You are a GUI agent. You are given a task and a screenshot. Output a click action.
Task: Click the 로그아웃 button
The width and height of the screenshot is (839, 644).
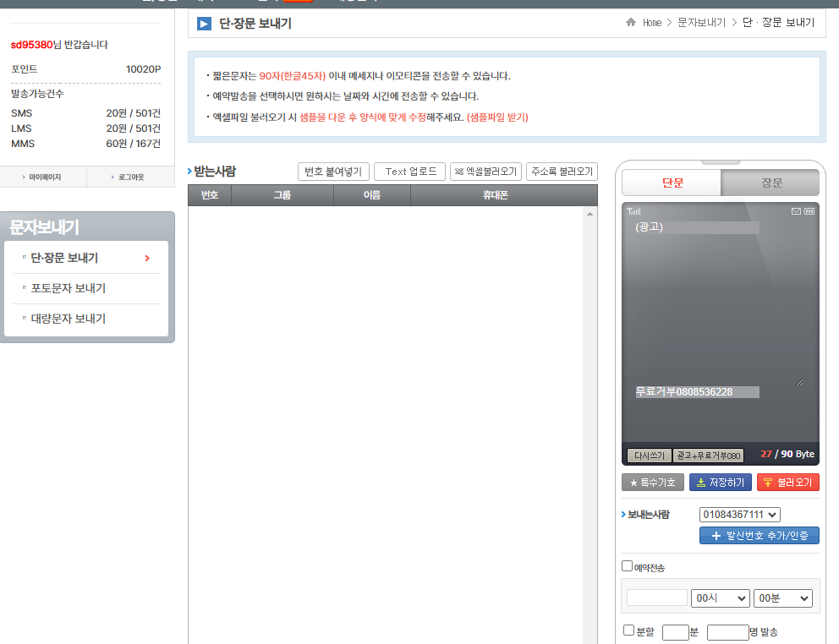tap(130, 177)
